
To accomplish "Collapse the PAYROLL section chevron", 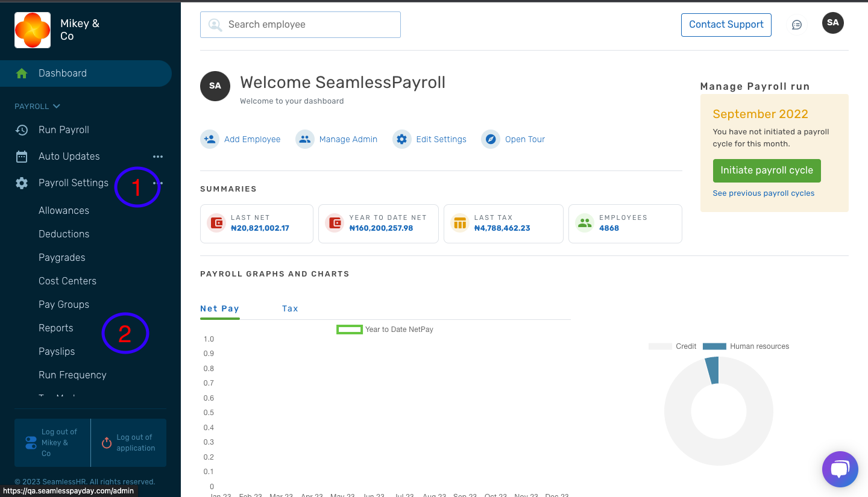I will point(56,106).
